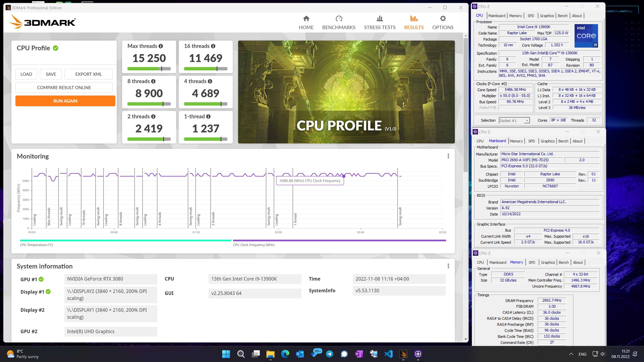
Task: Click the info icon beside 16 threads
Action: (x=213, y=46)
